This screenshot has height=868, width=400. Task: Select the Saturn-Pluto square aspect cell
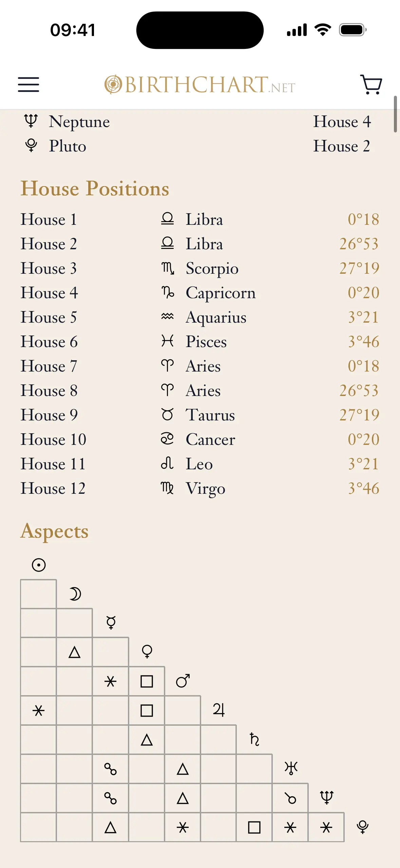(x=254, y=827)
